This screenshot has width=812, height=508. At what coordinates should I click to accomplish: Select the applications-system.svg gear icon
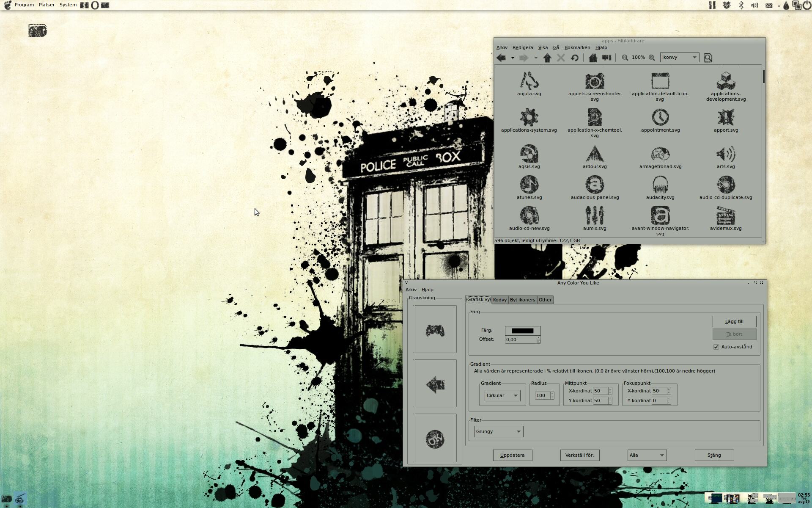coord(529,117)
